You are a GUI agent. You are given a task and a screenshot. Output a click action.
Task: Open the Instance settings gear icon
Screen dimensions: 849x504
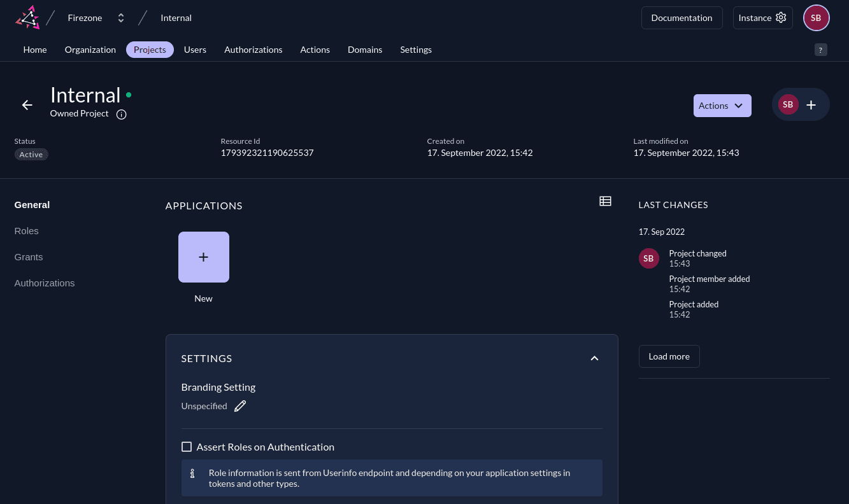781,17
